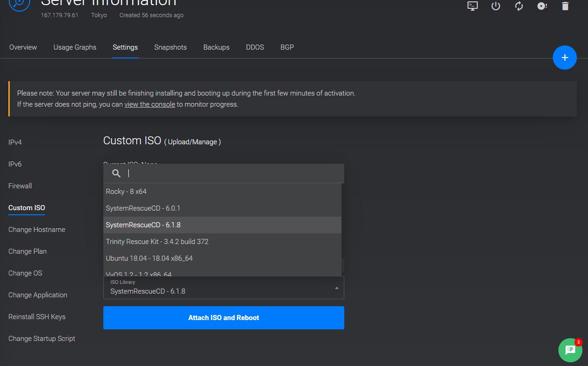Screen dimensions: 588x366
Task: Open Change Application in sidebar
Action: pyautogui.click(x=38, y=295)
